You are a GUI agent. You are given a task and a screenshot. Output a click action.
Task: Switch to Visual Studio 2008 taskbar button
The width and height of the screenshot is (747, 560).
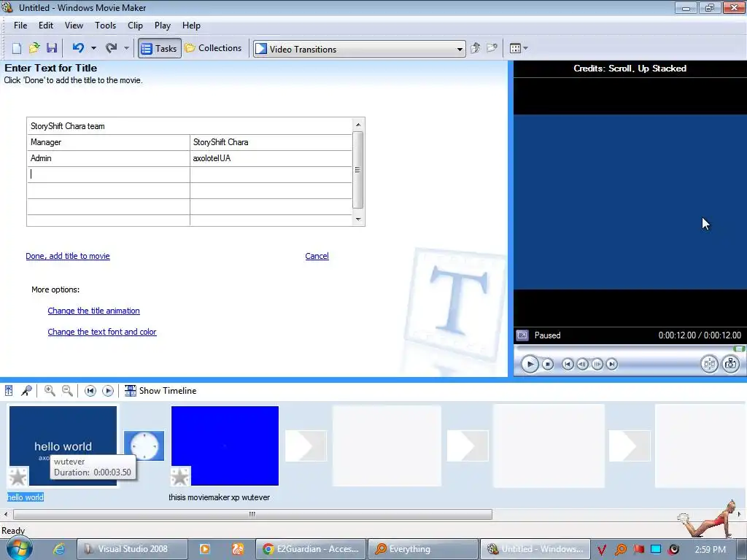coord(133,549)
